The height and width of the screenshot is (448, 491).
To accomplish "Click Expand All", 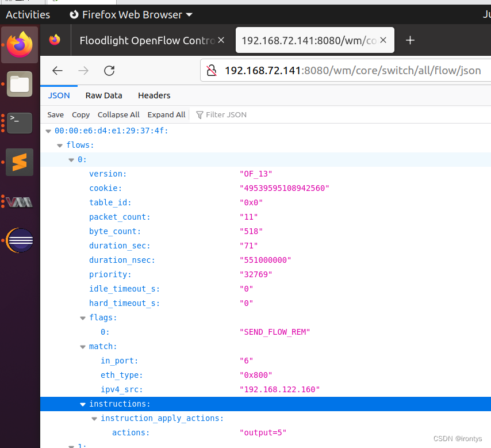I will tap(166, 115).
